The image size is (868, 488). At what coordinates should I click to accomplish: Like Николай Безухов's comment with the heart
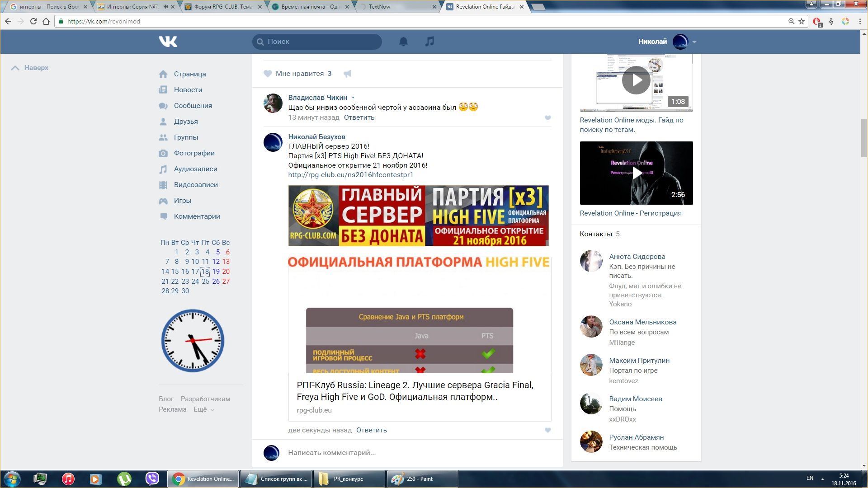click(x=547, y=430)
